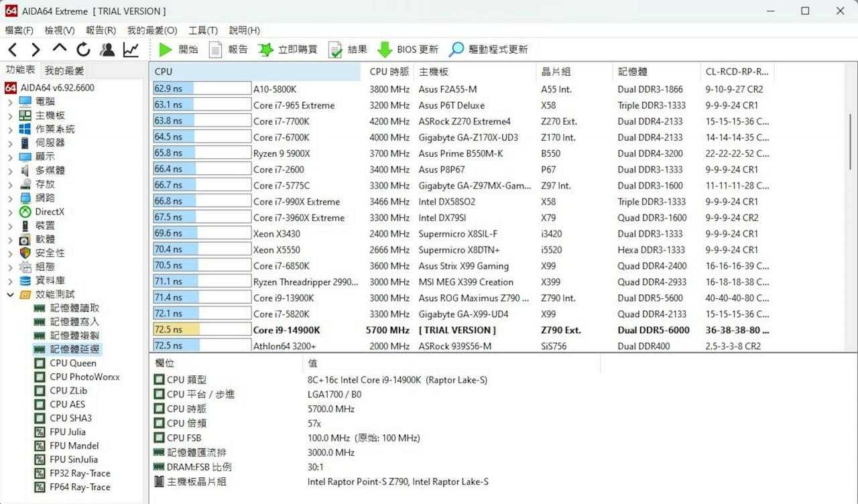Click the 62.9 ns latency bar
The image size is (858, 504).
(x=202, y=89)
